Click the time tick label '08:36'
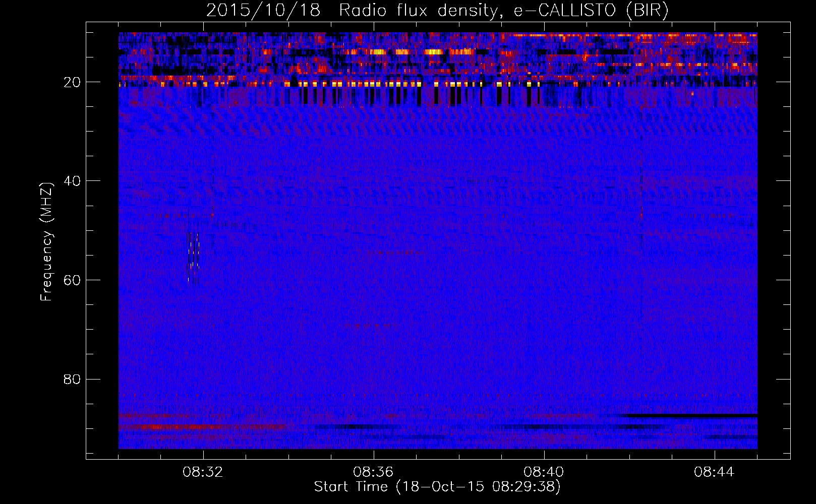The height and width of the screenshot is (504, 816). click(x=373, y=472)
